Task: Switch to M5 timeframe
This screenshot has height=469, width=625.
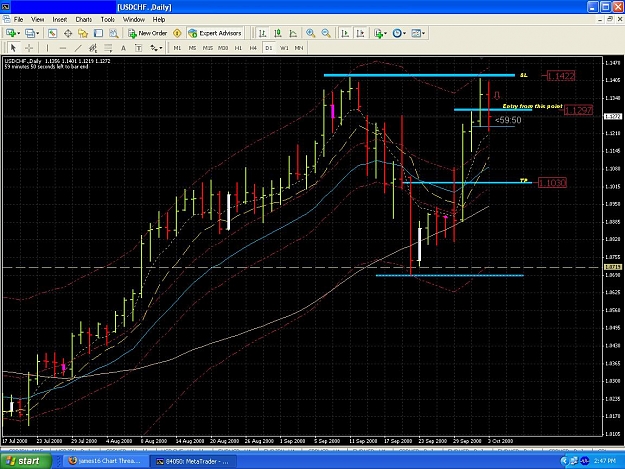Action: pyautogui.click(x=193, y=48)
